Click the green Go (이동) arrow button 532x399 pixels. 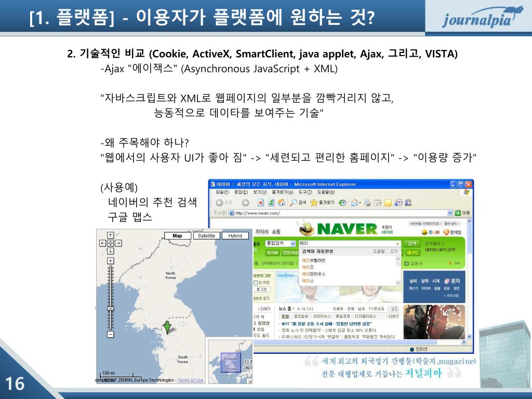(458, 212)
